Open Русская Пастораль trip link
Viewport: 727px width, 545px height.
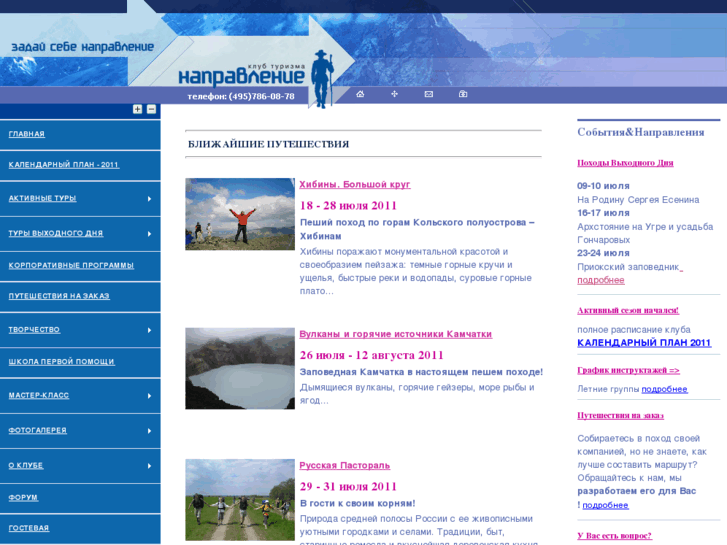pos(344,466)
